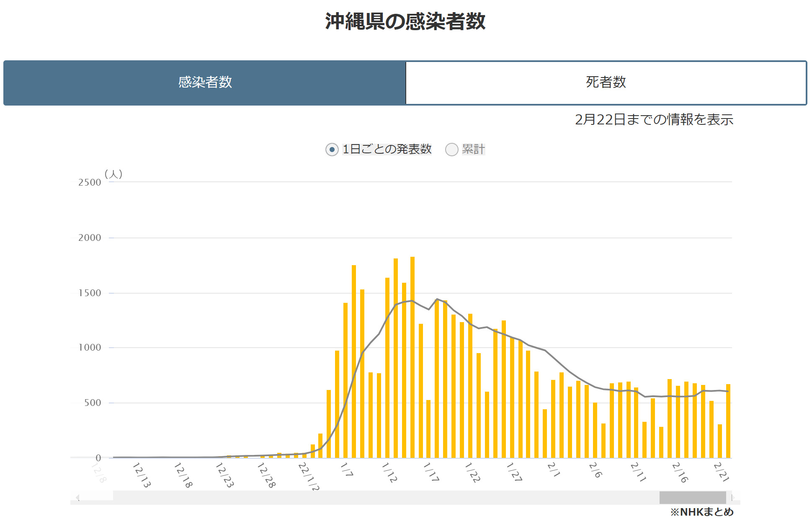Select the 1日ごとの発表数 radio button

pos(332,150)
